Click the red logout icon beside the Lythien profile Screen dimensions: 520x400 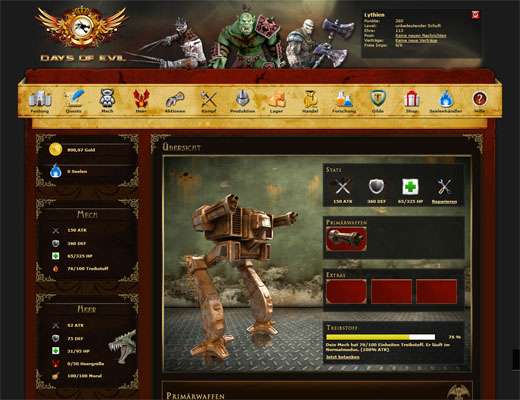(x=476, y=15)
